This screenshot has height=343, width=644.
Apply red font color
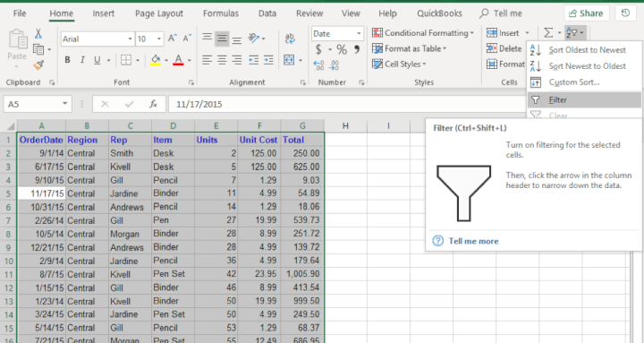(x=178, y=60)
